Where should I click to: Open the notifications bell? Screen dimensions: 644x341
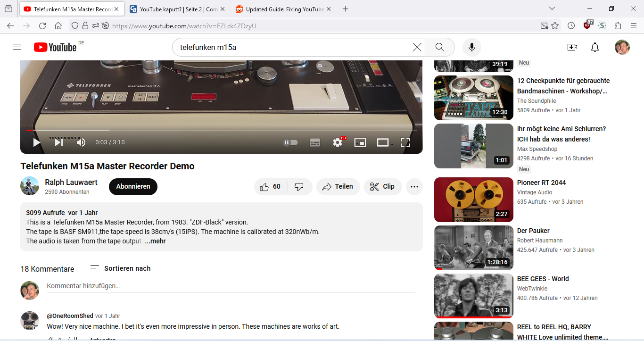[x=595, y=47]
